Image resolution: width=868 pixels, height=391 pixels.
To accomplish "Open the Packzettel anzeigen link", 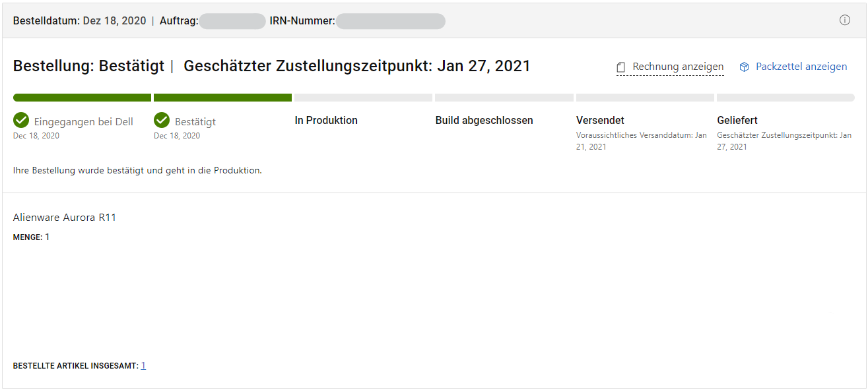I will point(801,67).
